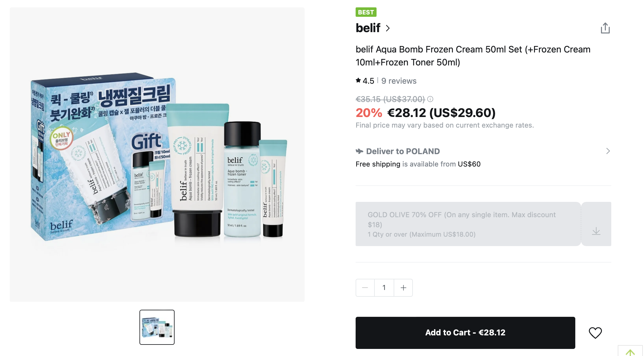This screenshot has width=644, height=356.
Task: Click the airplane delivery icon
Action: 359,151
